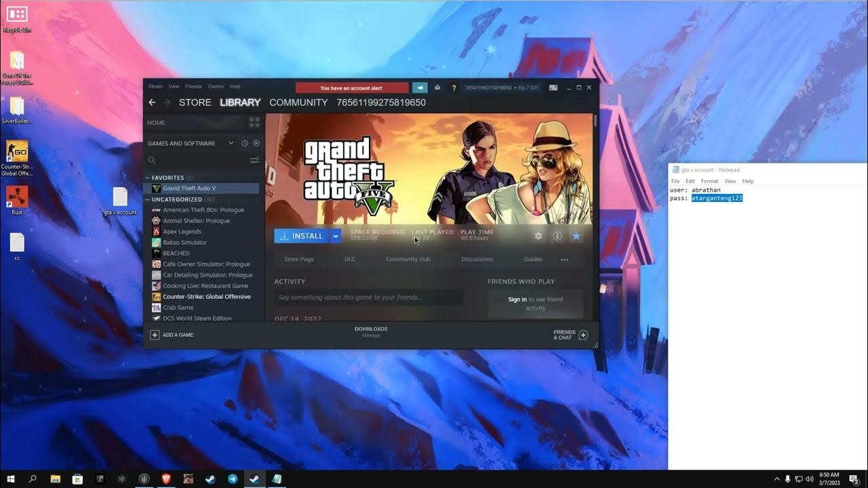Image resolution: width=868 pixels, height=488 pixels.
Task: Click the account alert red banner
Action: (352, 87)
